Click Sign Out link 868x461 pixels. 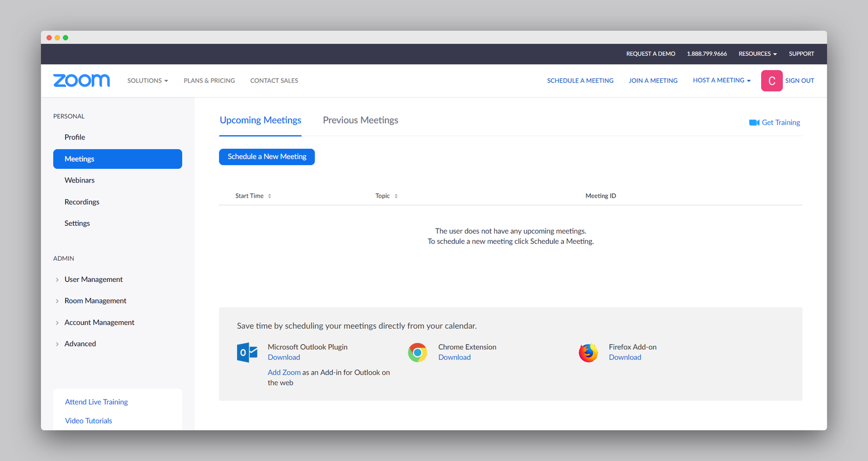tap(800, 81)
